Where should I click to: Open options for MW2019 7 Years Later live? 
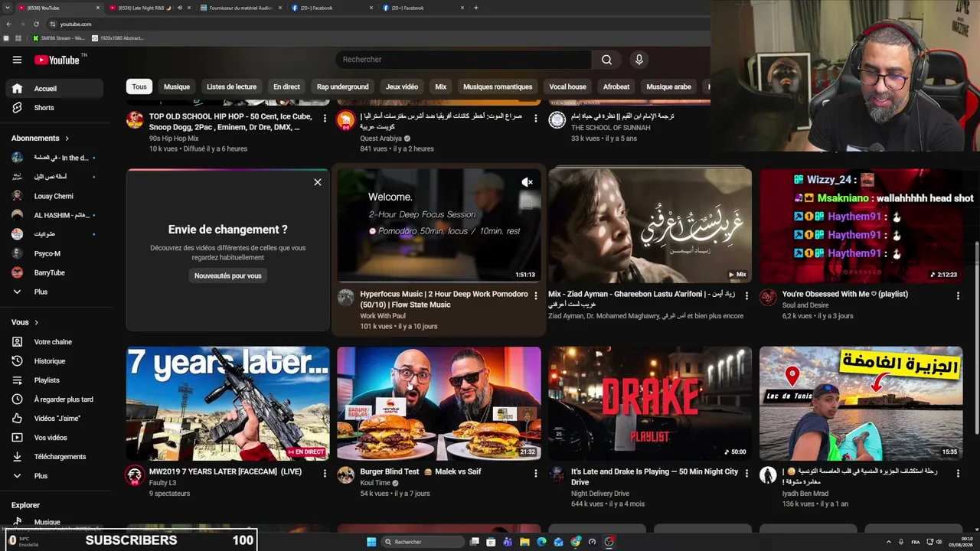325,473
